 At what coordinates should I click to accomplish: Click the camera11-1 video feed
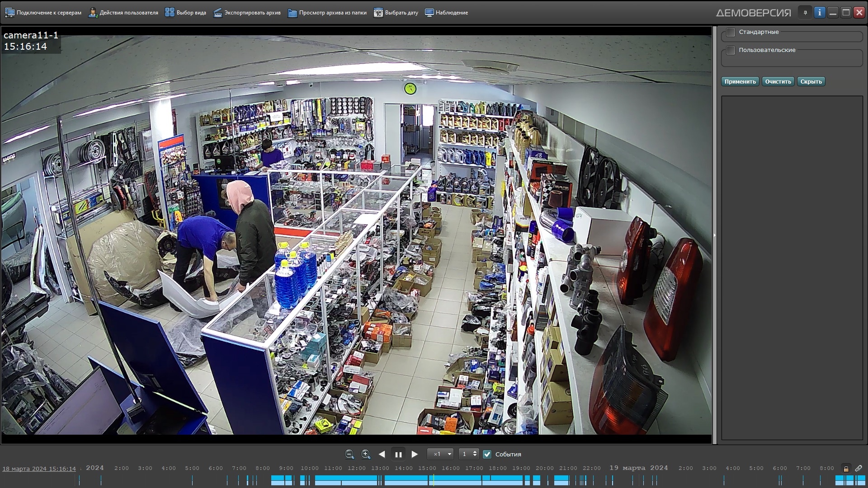point(356,235)
